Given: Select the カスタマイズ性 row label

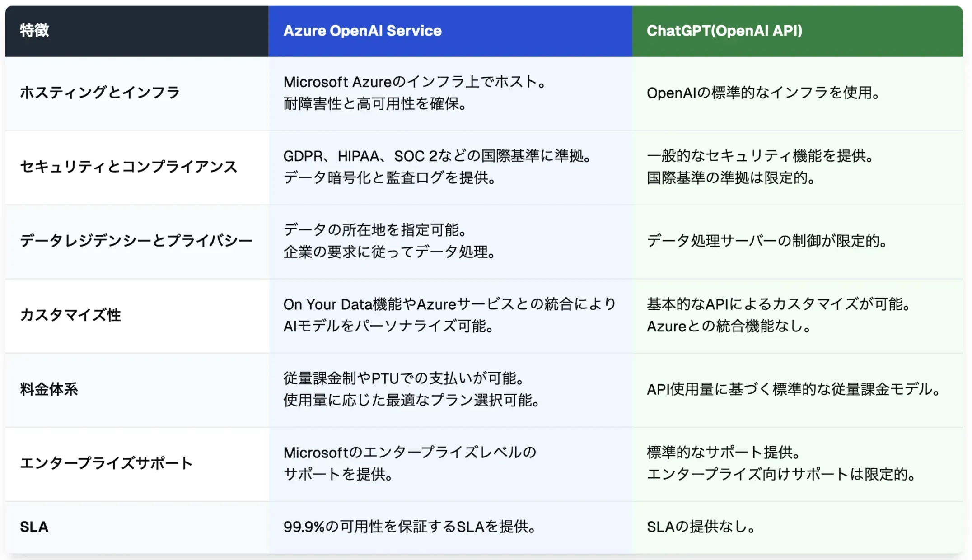Looking at the screenshot, I should coord(70,315).
